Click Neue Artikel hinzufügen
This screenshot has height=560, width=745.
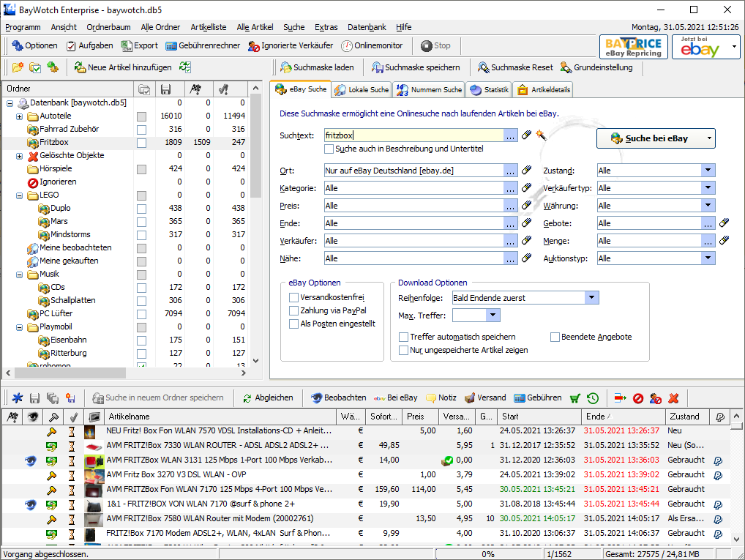point(123,67)
